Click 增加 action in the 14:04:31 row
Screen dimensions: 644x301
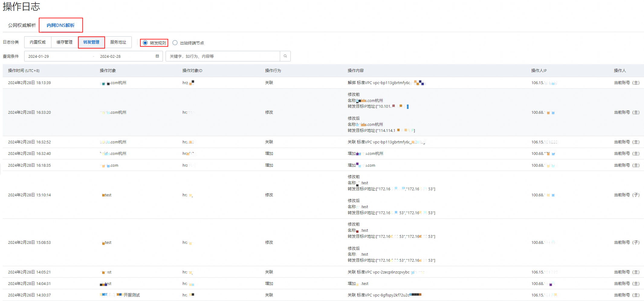269,284
